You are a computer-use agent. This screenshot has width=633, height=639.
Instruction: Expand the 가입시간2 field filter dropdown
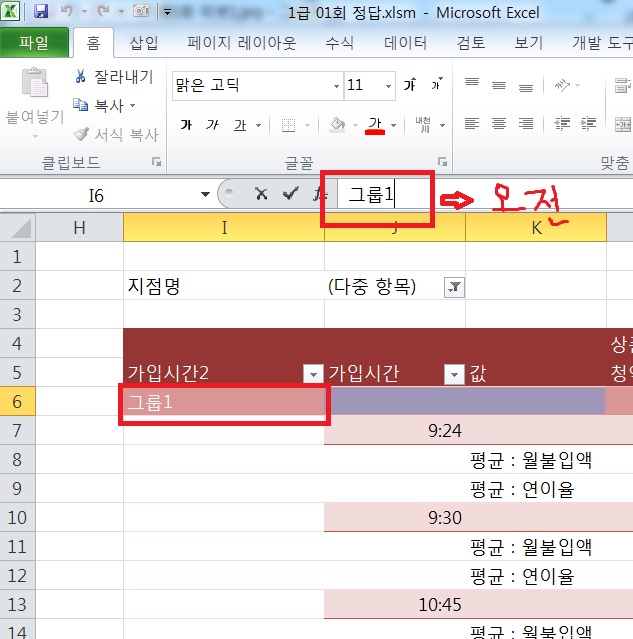click(312, 374)
